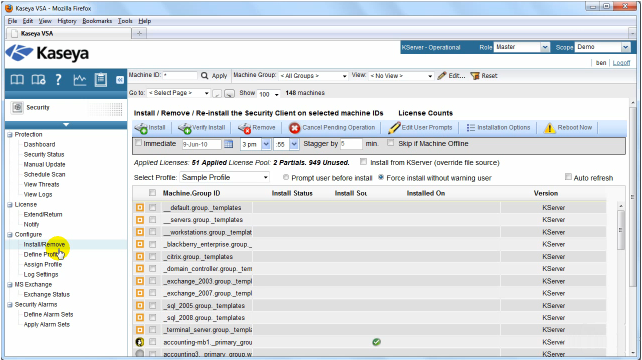
Task: Click the Reboot Now warning button
Action: pyautogui.click(x=567, y=128)
